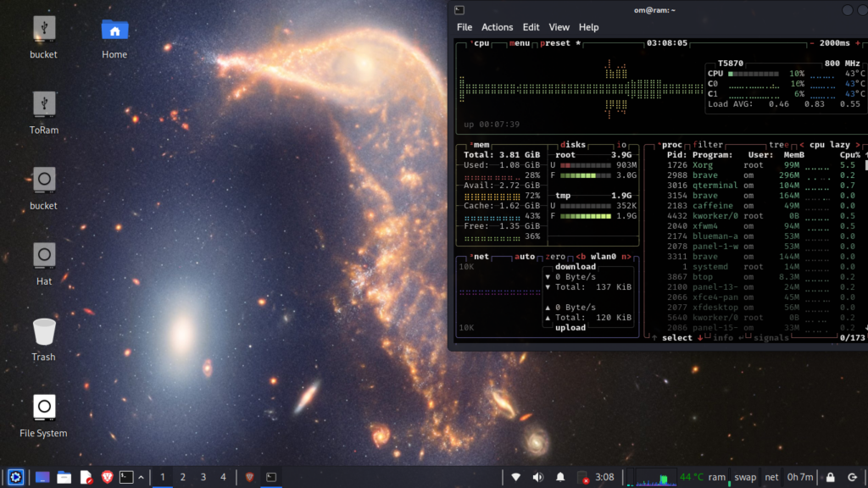The height and width of the screenshot is (488, 868).
Task: Click the 'filter' button in proc box
Action: [x=708, y=145]
